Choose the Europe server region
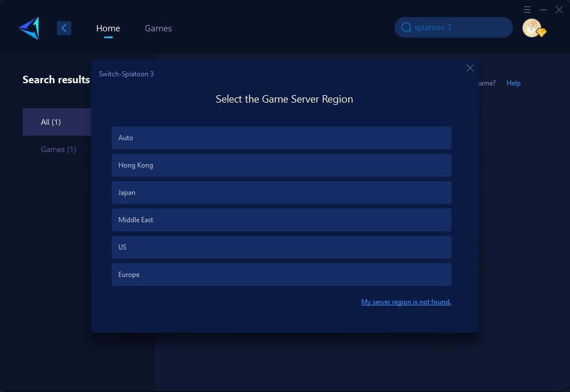570x392 pixels. pyautogui.click(x=282, y=275)
